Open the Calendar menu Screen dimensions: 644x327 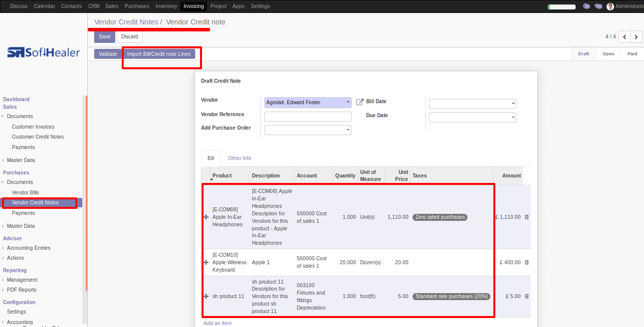pyautogui.click(x=44, y=6)
